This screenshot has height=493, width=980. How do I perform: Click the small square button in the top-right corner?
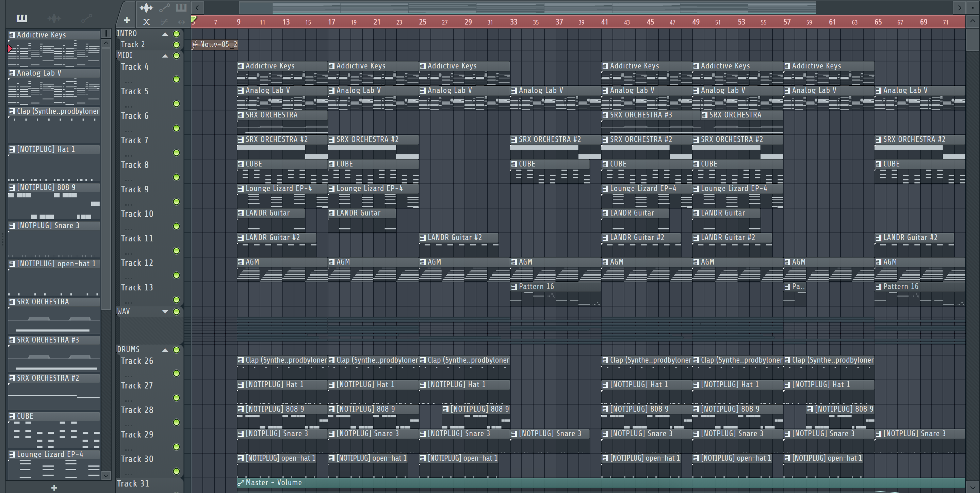tap(973, 7)
